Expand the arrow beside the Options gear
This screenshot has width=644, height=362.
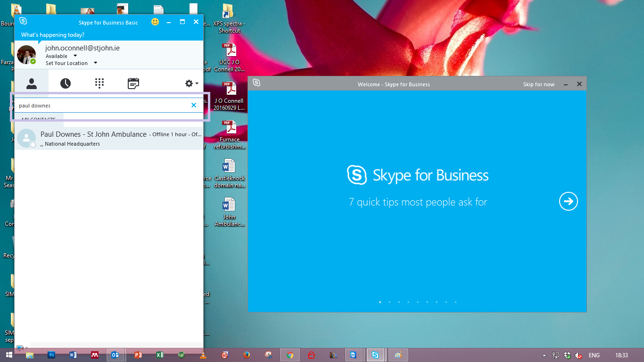point(197,83)
